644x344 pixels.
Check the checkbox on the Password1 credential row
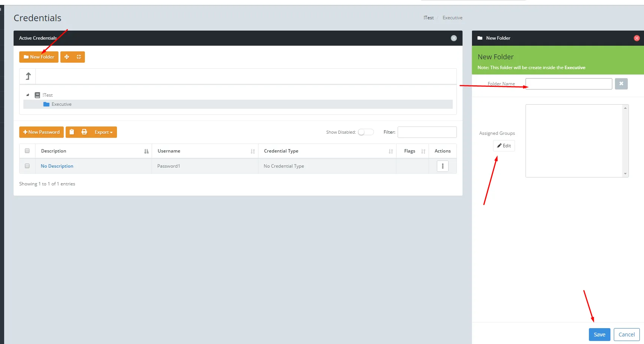click(x=27, y=166)
